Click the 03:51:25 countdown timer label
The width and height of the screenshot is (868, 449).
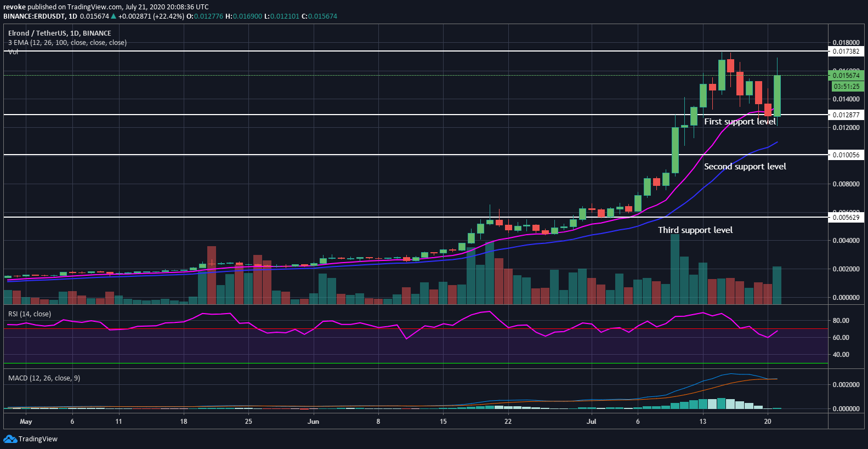coord(846,87)
